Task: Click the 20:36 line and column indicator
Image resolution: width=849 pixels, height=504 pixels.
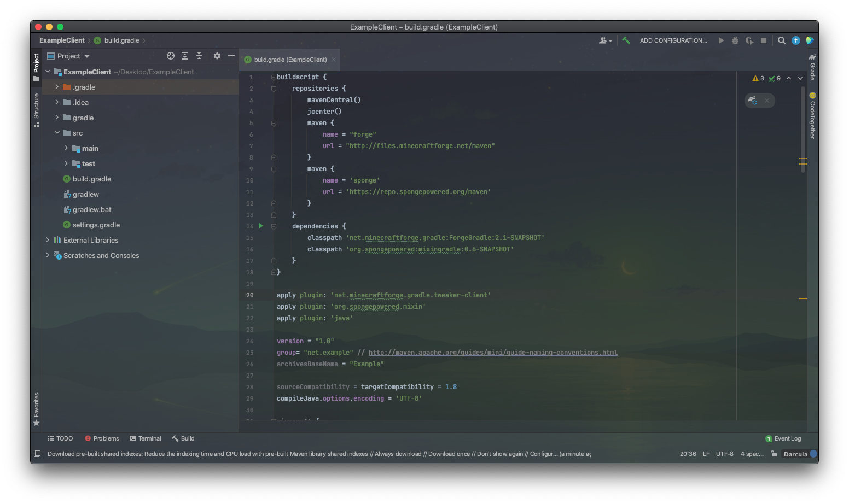Action: coord(688,454)
